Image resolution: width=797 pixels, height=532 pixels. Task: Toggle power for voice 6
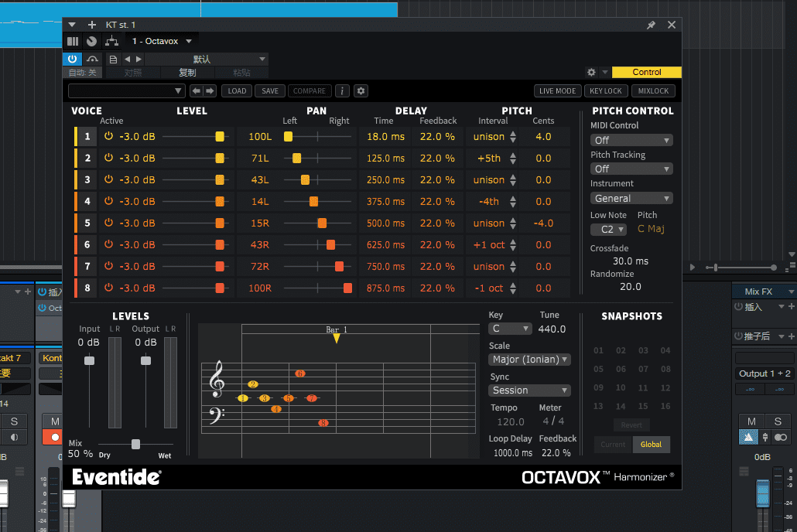coord(108,244)
